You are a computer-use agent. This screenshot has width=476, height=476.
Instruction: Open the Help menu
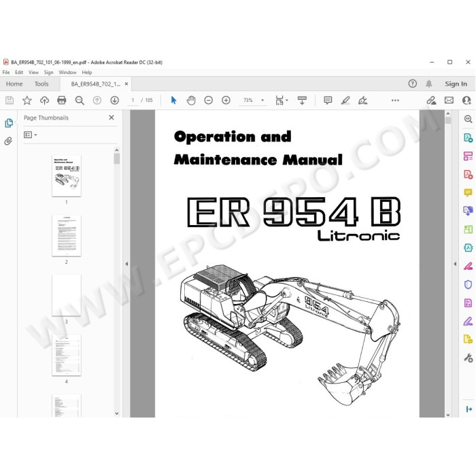click(x=87, y=72)
